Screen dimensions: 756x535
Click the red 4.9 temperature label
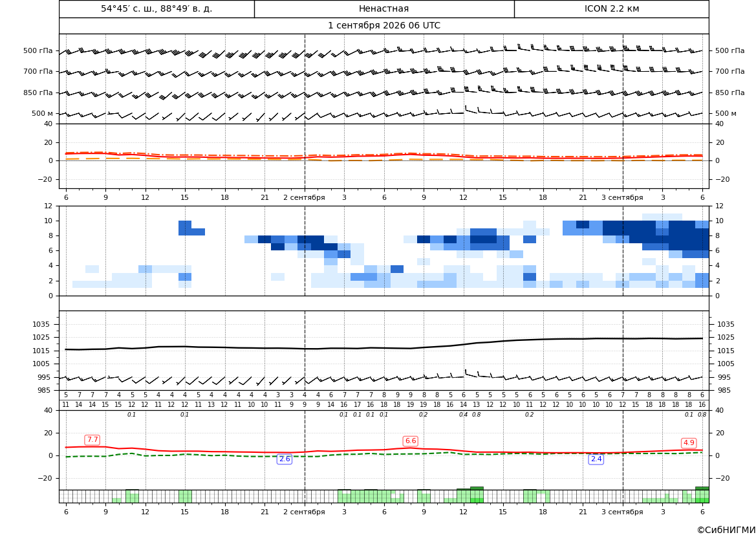point(689,443)
